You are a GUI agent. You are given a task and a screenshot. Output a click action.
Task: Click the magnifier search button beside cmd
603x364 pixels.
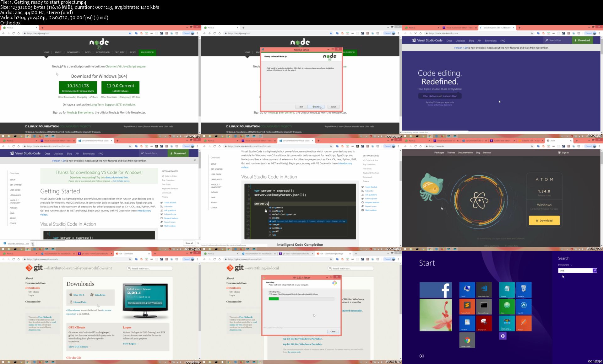click(595, 270)
